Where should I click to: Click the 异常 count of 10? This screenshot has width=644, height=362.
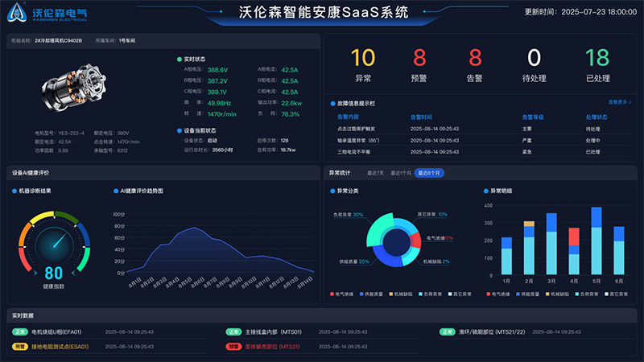(x=363, y=58)
